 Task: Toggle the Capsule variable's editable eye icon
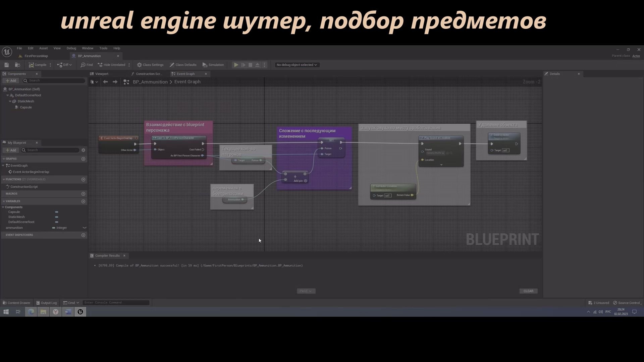point(56,212)
